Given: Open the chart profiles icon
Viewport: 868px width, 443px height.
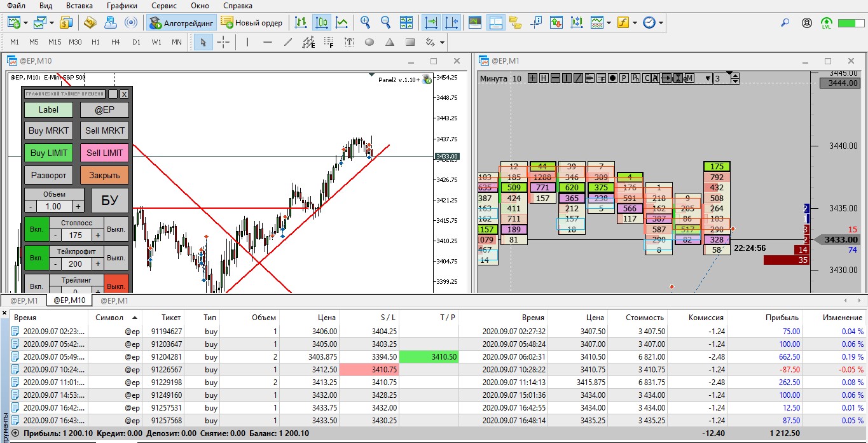Looking at the screenshot, I should 39,22.
